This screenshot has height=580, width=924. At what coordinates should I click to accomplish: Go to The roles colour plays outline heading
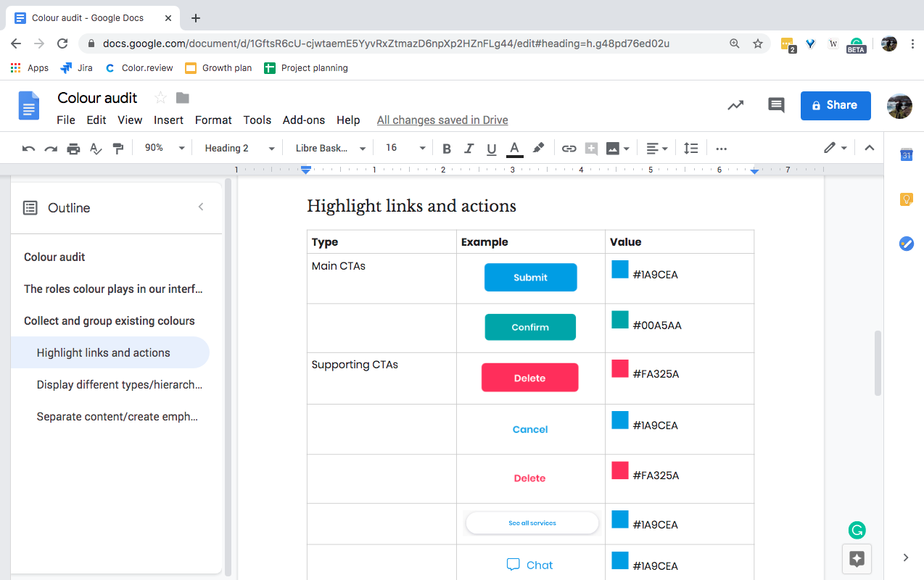click(113, 289)
